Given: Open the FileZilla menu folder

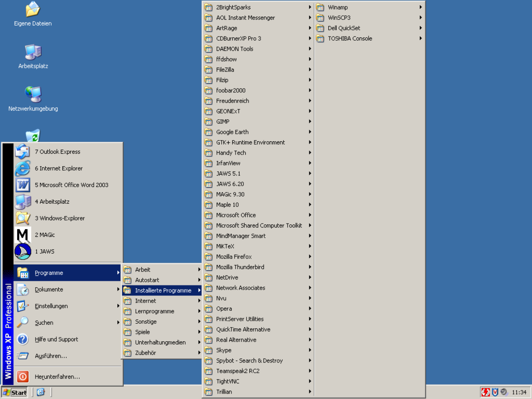Looking at the screenshot, I should point(258,70).
